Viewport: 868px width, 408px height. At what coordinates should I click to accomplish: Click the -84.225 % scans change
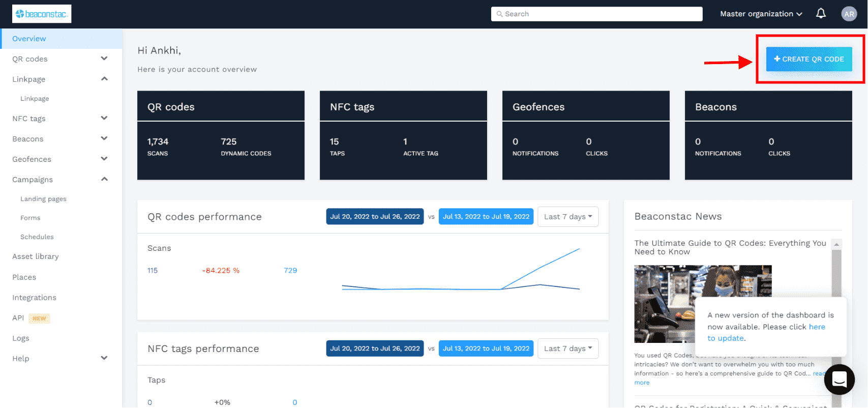coord(221,271)
